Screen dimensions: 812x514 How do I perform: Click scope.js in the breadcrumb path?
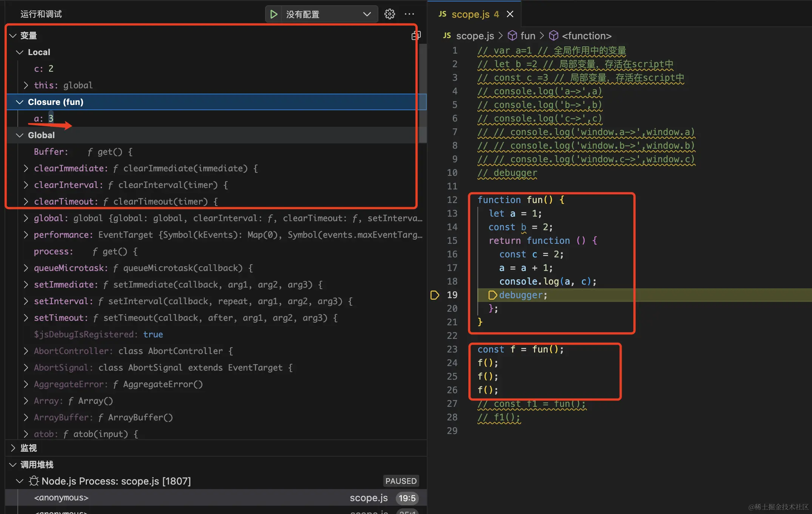pyautogui.click(x=475, y=36)
